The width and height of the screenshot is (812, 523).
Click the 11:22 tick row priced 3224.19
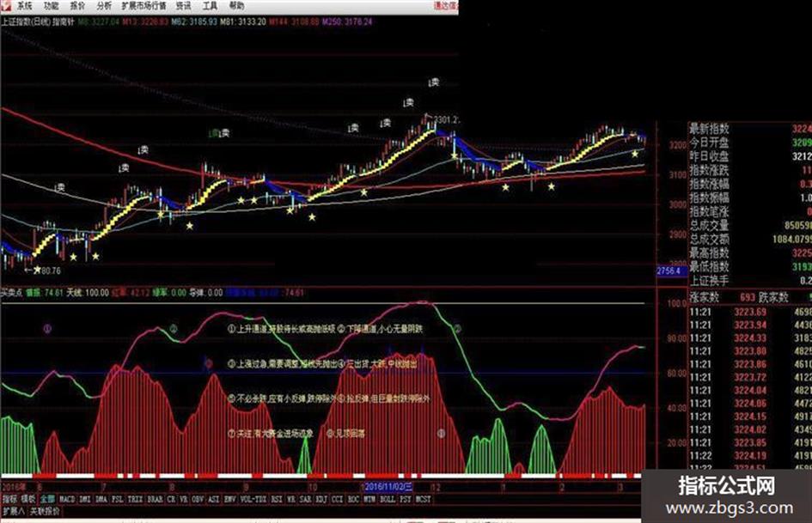click(750, 456)
